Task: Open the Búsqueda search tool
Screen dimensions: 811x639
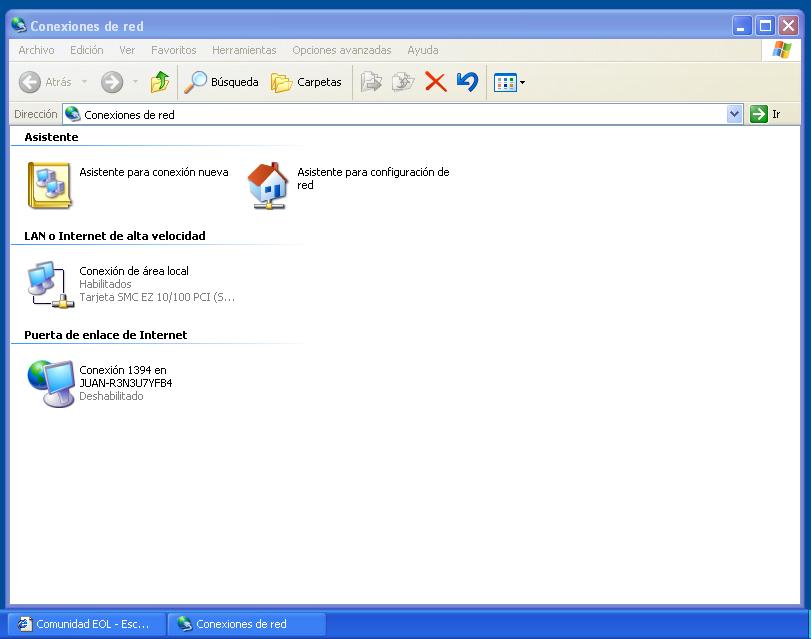Action: tap(221, 82)
